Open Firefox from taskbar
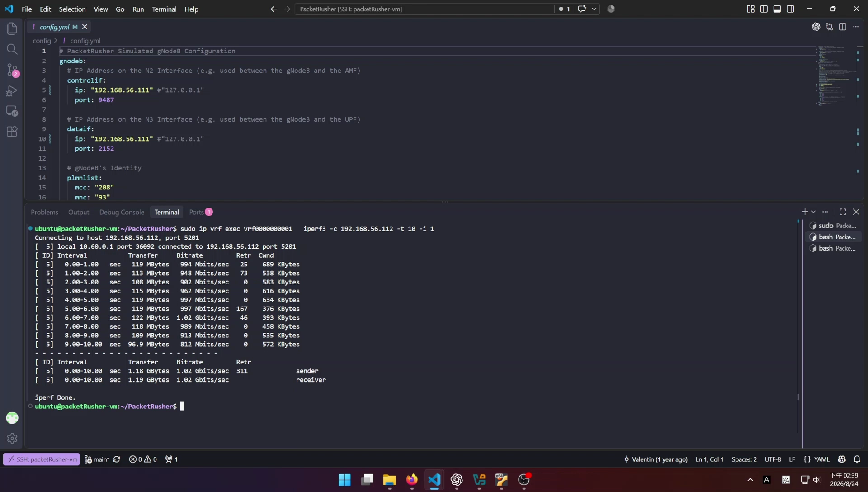868x492 pixels. coord(411,479)
